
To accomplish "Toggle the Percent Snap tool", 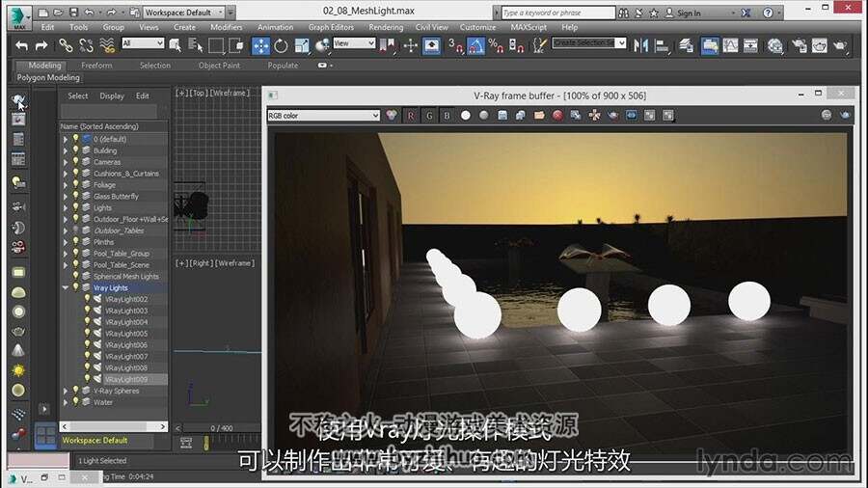I will tap(496, 45).
